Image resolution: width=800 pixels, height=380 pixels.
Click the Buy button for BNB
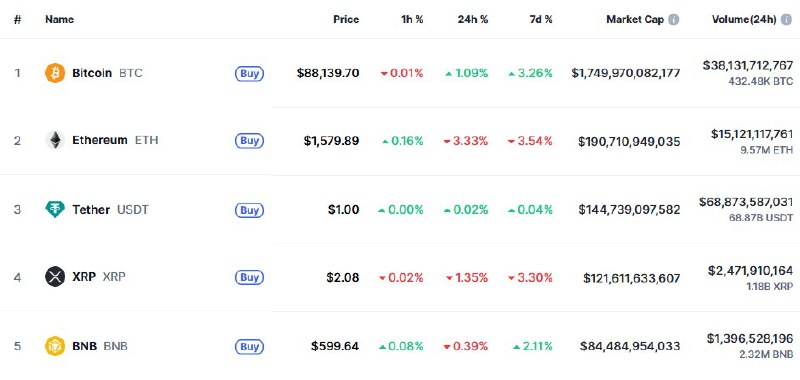(249, 347)
